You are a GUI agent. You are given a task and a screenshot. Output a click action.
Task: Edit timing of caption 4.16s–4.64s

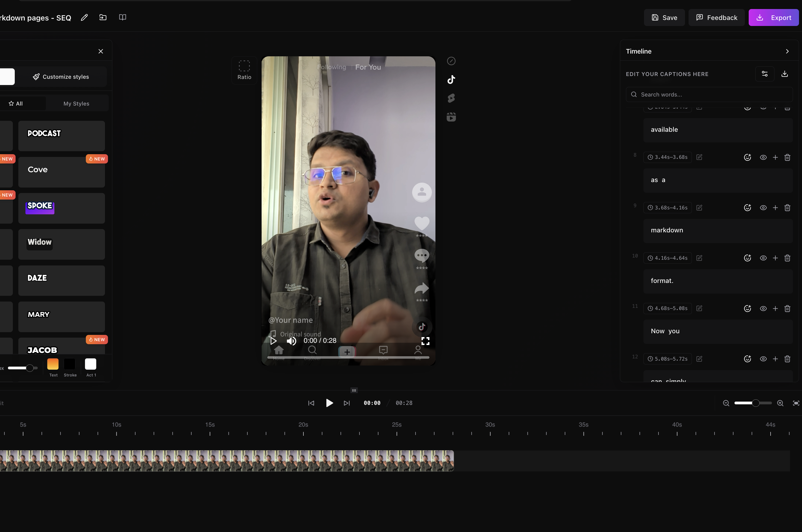tap(699, 258)
